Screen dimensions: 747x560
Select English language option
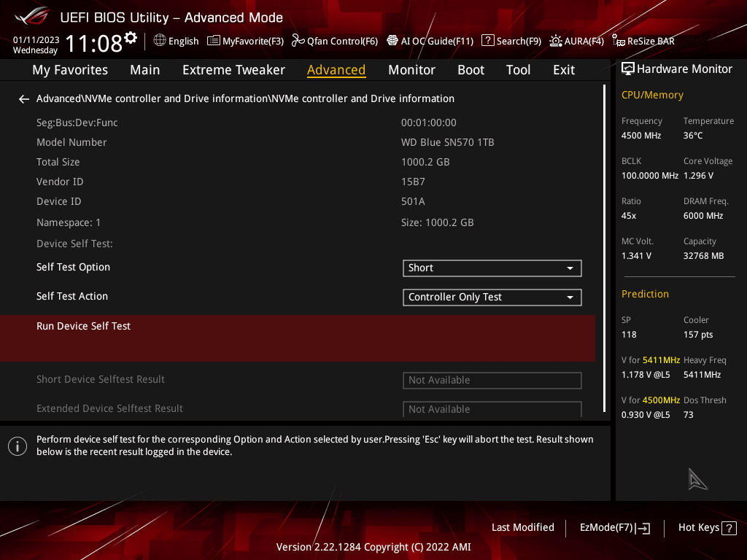click(x=183, y=41)
